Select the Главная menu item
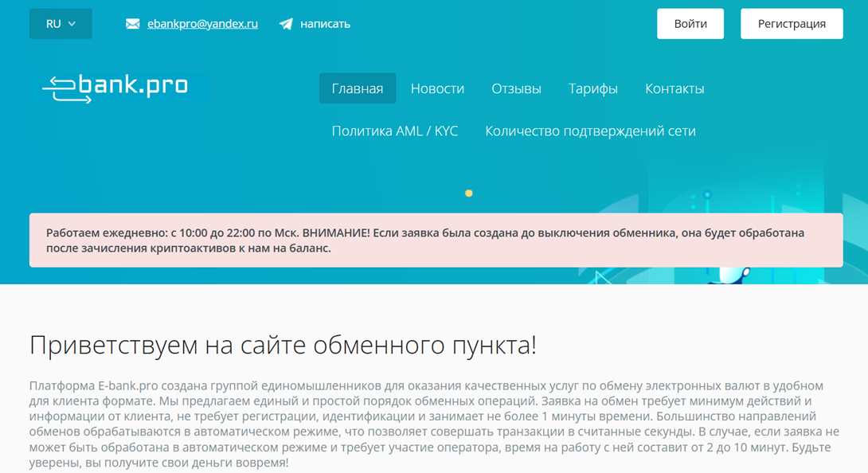The height and width of the screenshot is (473, 868). [358, 88]
